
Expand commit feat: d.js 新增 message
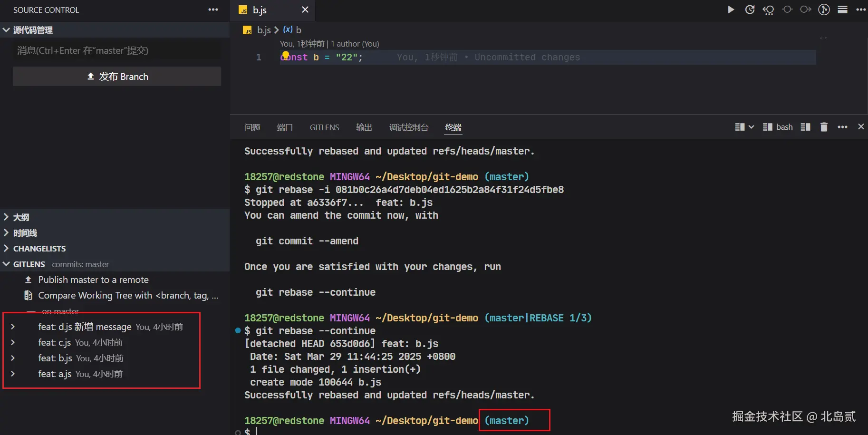click(13, 327)
